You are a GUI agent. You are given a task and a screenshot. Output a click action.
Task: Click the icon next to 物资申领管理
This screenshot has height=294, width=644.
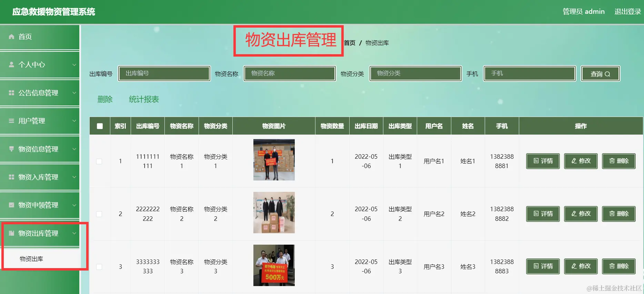11,205
